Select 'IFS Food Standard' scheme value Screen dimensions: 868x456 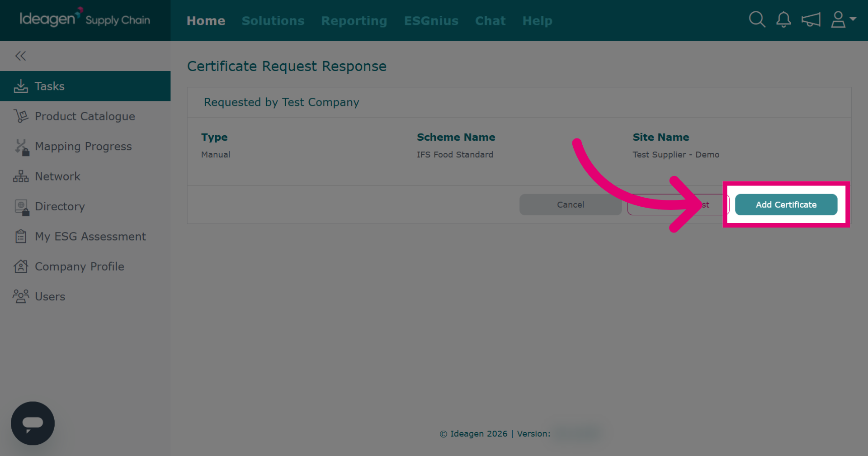[455, 155]
